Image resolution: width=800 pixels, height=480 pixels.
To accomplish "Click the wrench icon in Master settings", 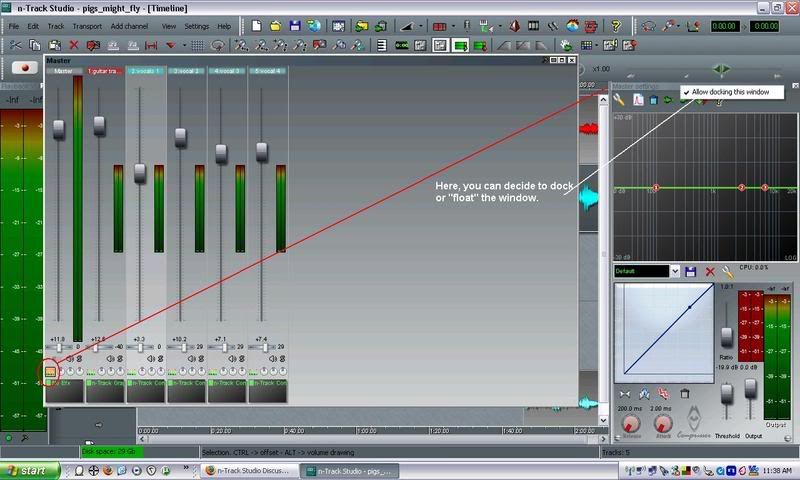I will click(x=619, y=100).
